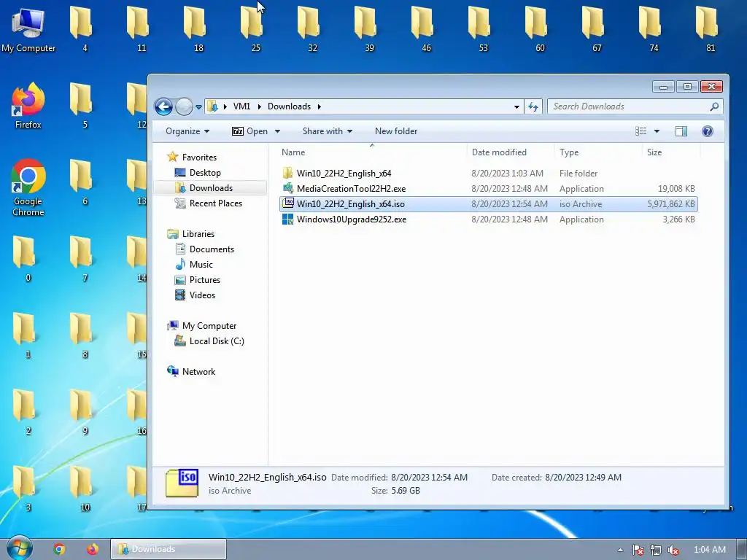This screenshot has width=747, height=560.
Task: Expand the view options dropdown arrow
Action: (657, 131)
